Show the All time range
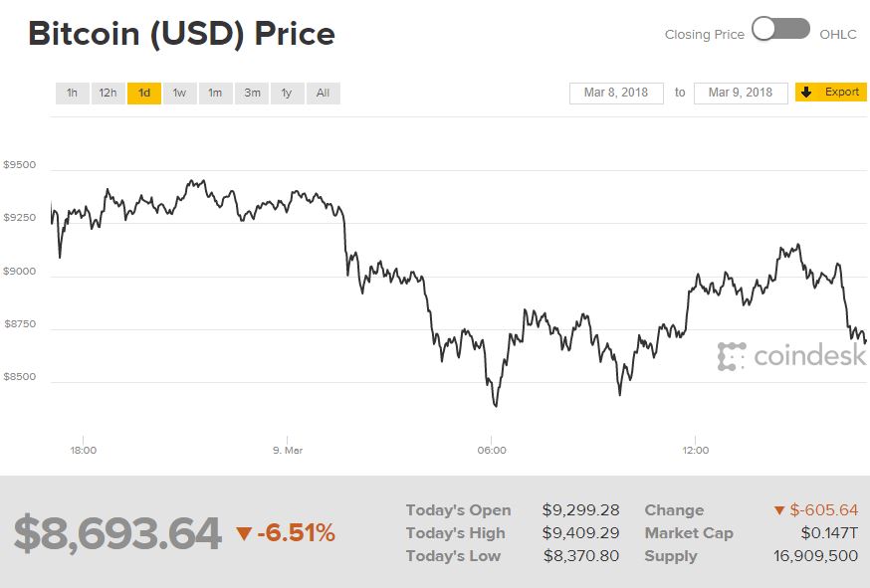Screen dimensions: 870x588 click(x=323, y=94)
